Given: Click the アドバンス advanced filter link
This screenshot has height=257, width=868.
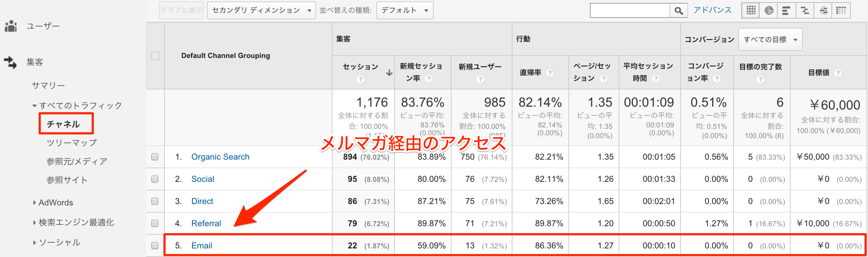Looking at the screenshot, I should tap(712, 10).
